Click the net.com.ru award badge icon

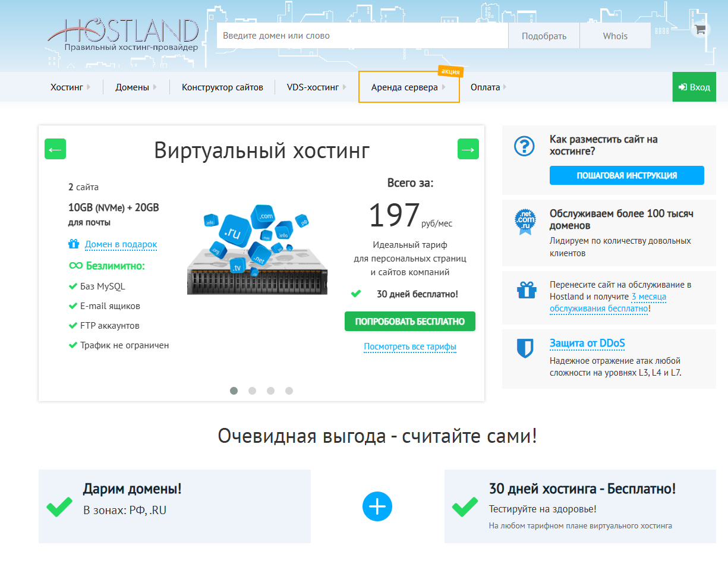click(525, 222)
